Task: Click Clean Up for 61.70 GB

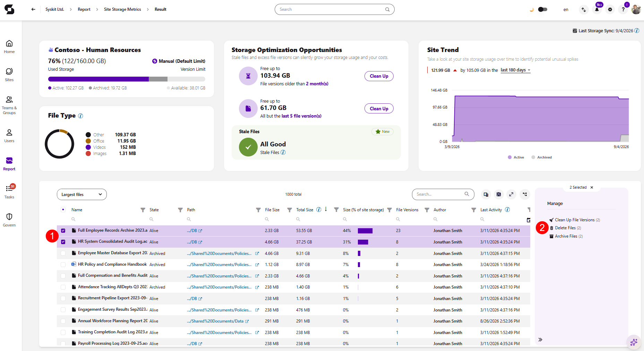Action: tap(379, 109)
